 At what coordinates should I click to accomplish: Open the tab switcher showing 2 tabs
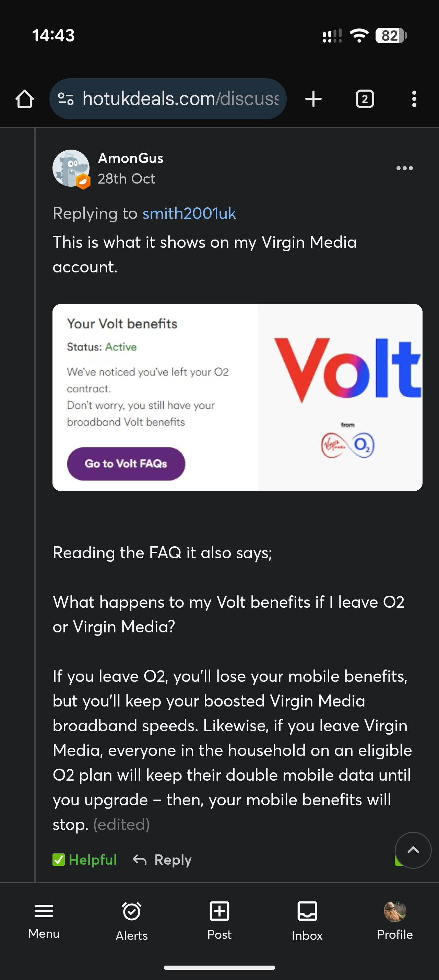[x=365, y=99]
